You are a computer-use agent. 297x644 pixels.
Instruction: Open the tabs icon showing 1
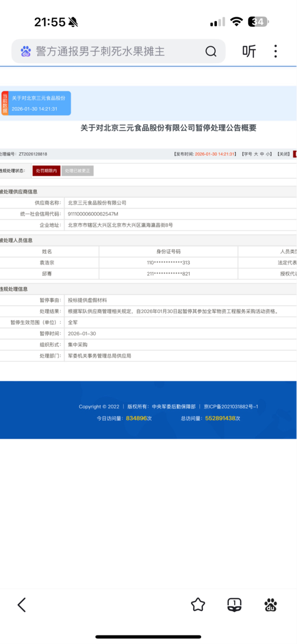[x=234, y=605]
